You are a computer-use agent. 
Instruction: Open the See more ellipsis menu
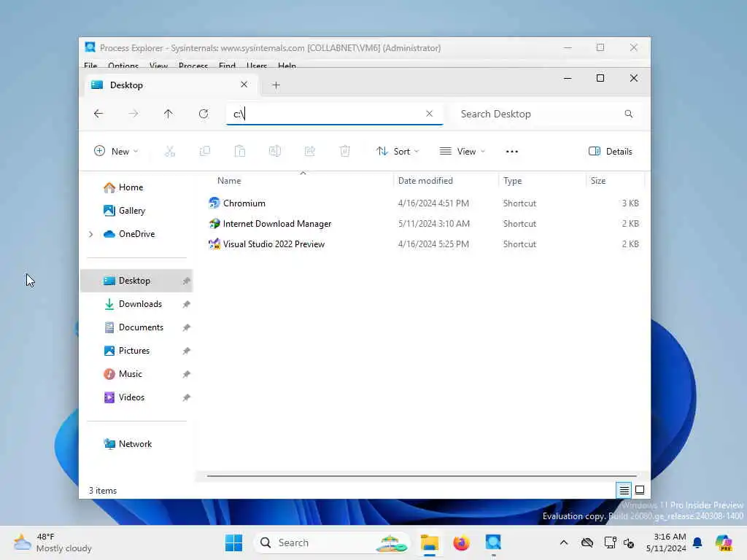click(x=511, y=152)
